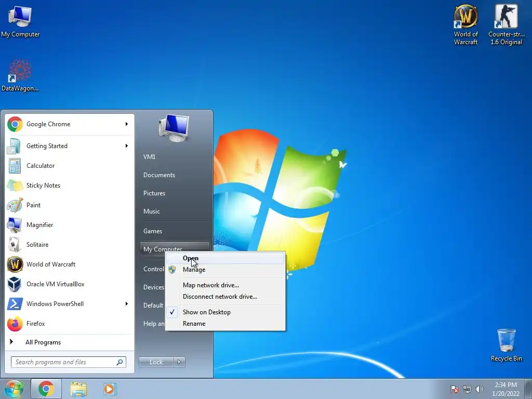The width and height of the screenshot is (532, 399).
Task: Open VM1 user folder link
Action: pyautogui.click(x=175, y=157)
